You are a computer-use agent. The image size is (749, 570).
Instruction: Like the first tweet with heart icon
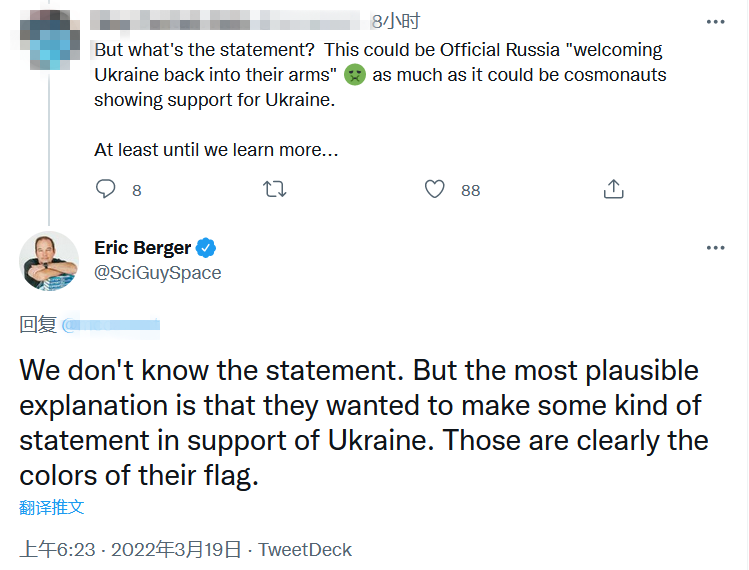434,189
